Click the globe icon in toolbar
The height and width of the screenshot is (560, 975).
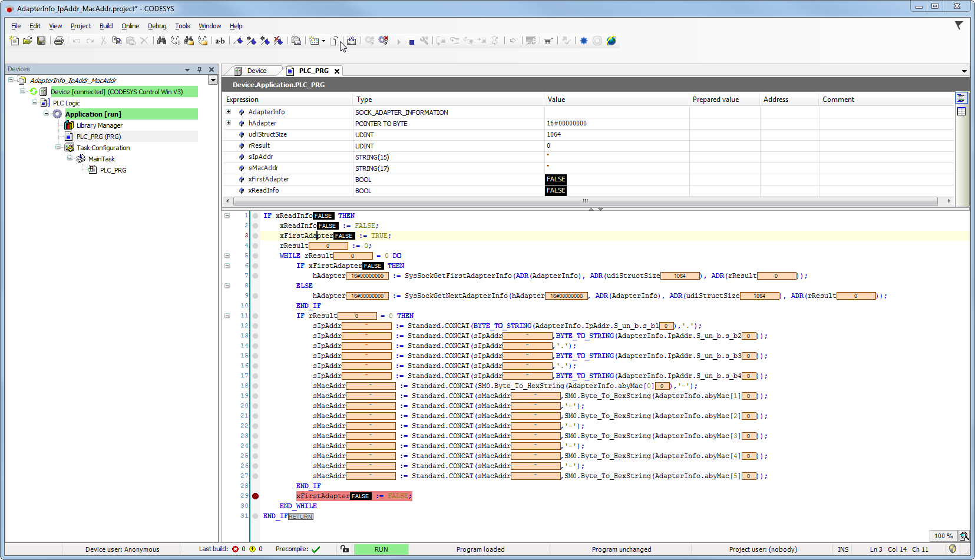point(611,41)
